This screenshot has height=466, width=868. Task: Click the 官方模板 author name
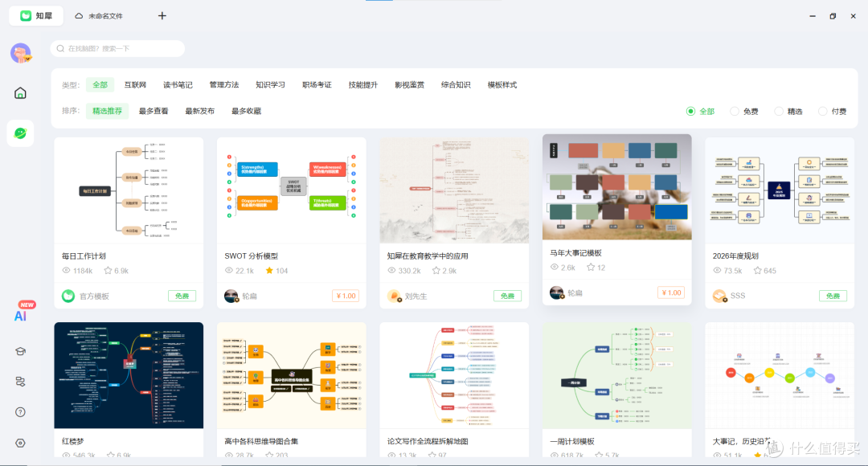click(94, 296)
